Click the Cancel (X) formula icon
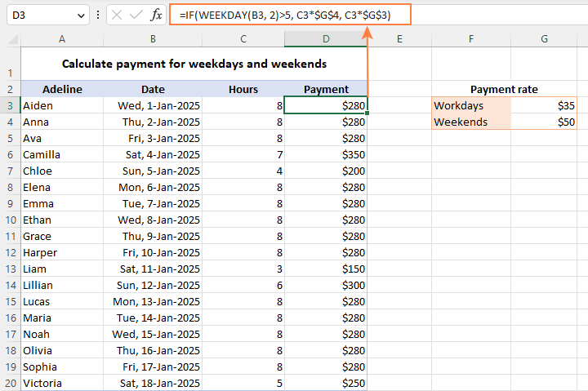The width and height of the screenshot is (588, 391). (x=117, y=15)
